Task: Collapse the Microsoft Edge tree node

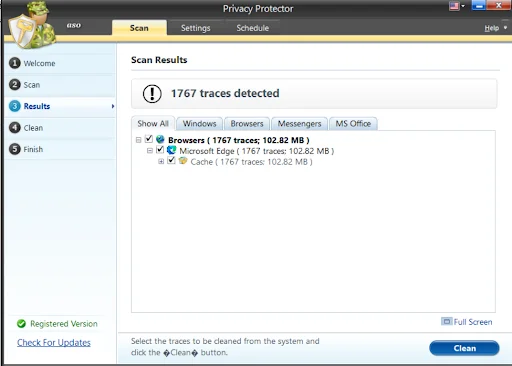Action: pos(150,151)
